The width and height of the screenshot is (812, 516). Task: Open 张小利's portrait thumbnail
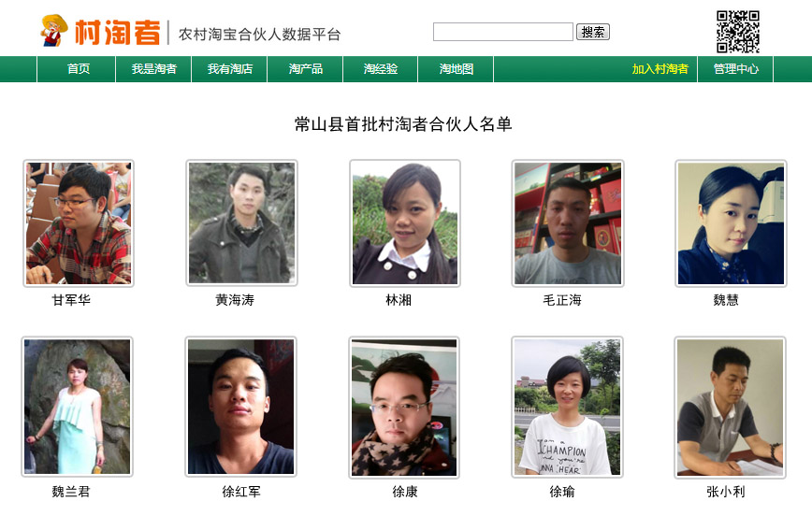click(731, 408)
